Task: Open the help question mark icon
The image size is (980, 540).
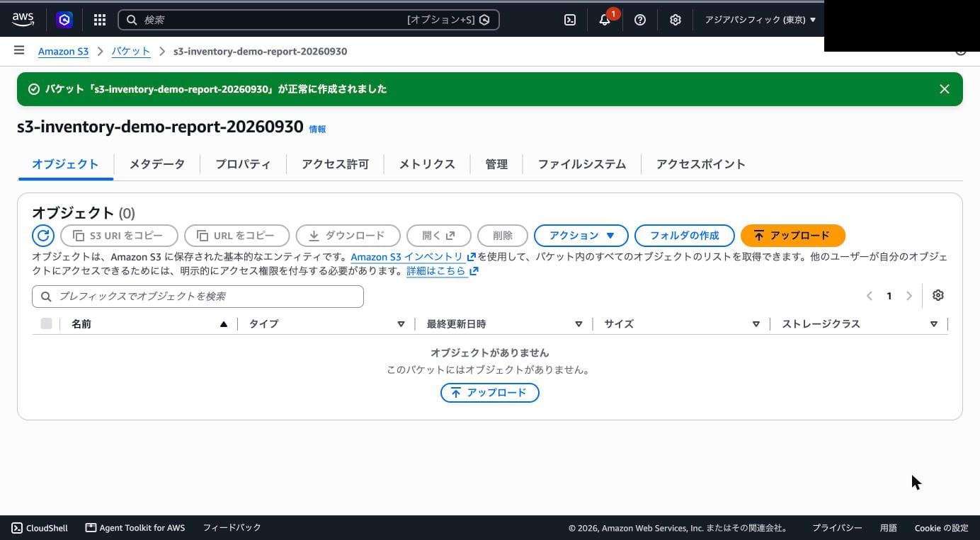Action: coord(640,20)
